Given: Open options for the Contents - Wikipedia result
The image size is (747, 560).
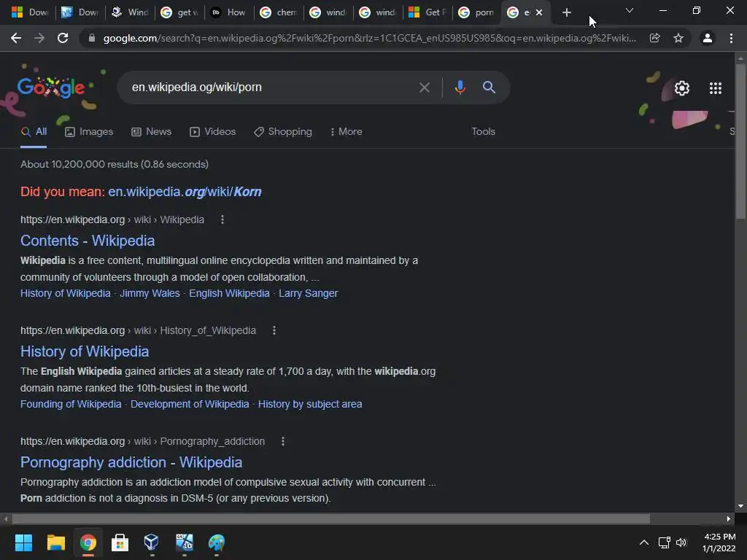Looking at the screenshot, I should 222,219.
